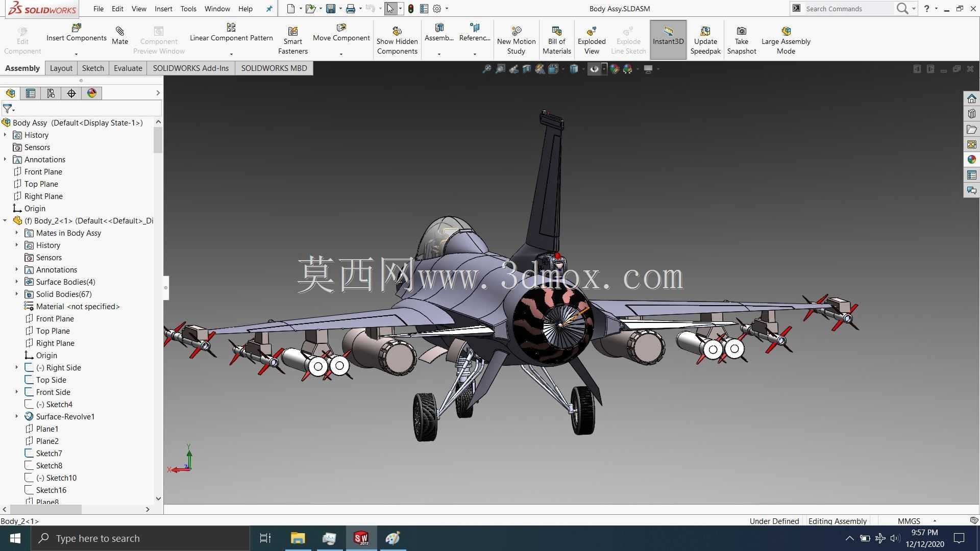The width and height of the screenshot is (980, 551).
Task: Toggle the Instant3D button
Action: (x=668, y=40)
